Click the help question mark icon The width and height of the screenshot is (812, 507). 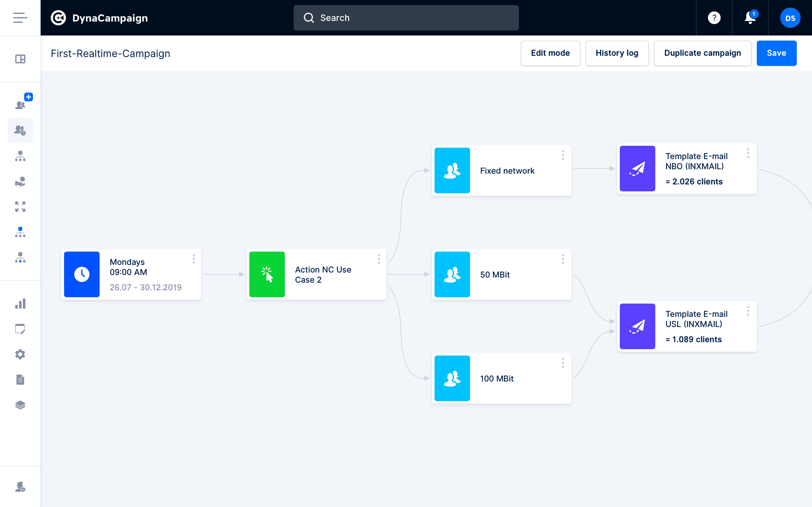714,18
